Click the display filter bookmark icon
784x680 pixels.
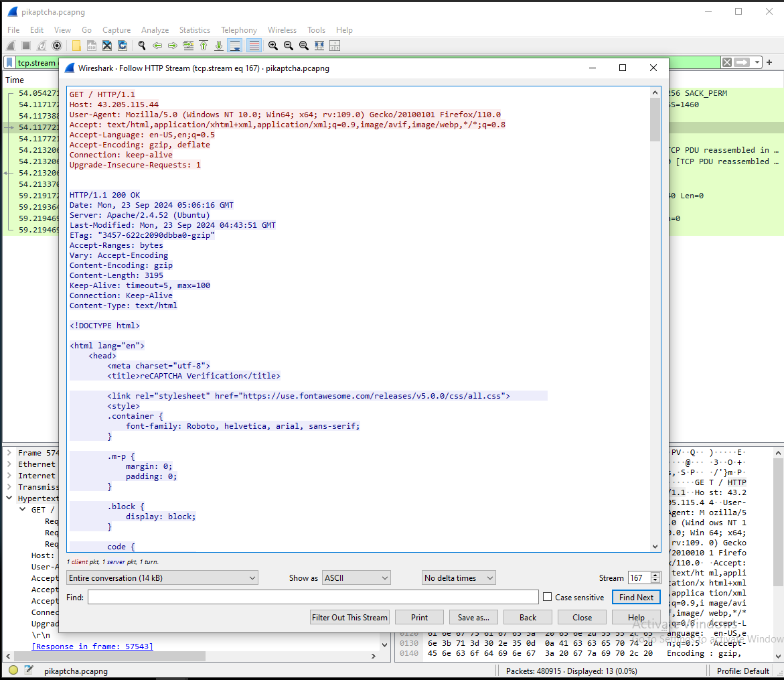coord(9,62)
